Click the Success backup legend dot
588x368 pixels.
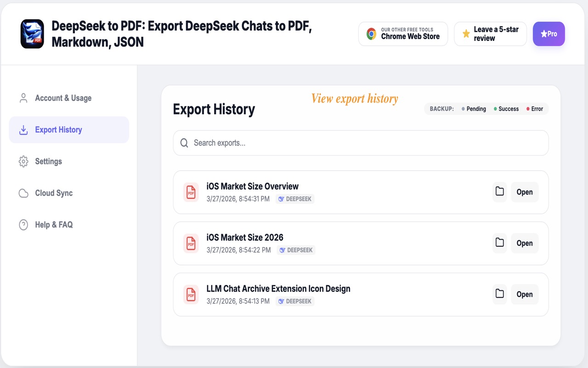pos(495,109)
